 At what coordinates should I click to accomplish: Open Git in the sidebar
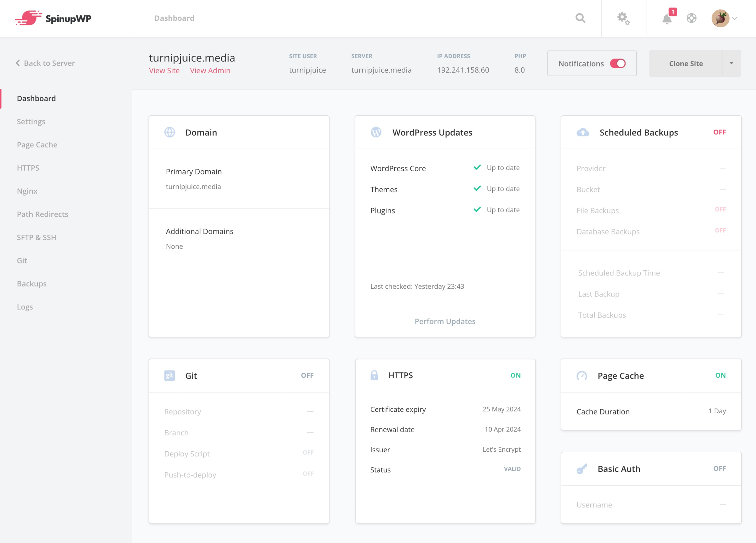(x=22, y=261)
